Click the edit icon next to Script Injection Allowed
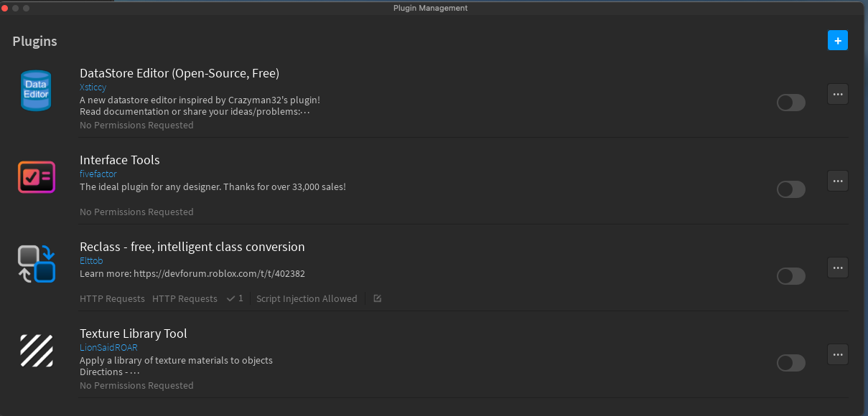Viewport: 868px width, 416px height. pos(377,298)
